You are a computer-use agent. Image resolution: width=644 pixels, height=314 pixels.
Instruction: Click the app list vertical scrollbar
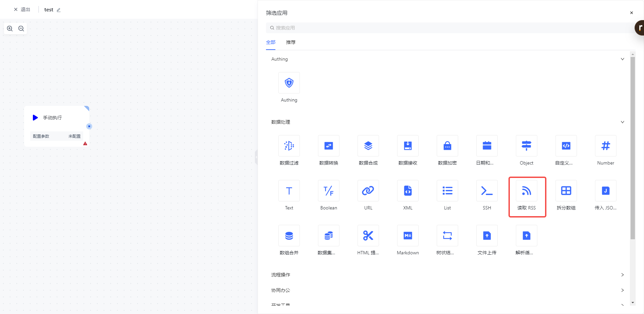click(x=633, y=147)
